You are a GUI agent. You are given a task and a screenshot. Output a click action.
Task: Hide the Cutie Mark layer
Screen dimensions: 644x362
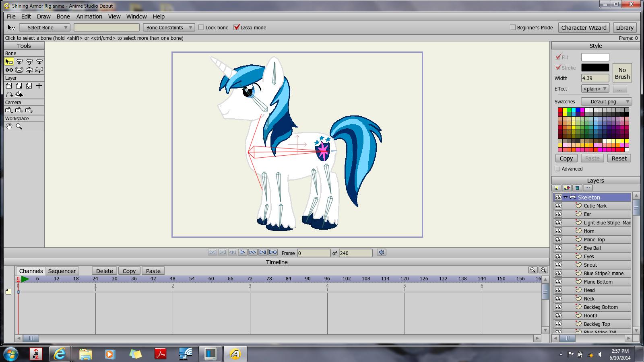[558, 206]
